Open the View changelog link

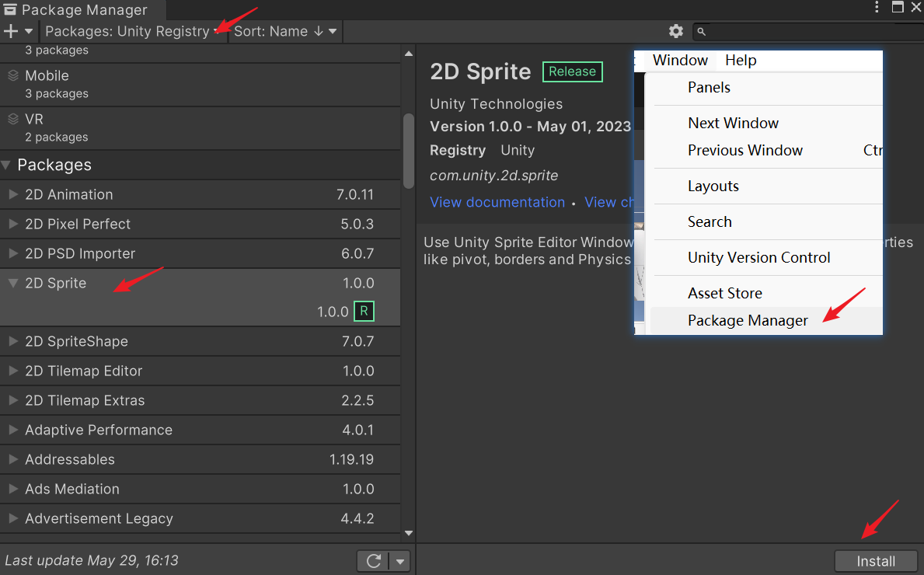[609, 202]
